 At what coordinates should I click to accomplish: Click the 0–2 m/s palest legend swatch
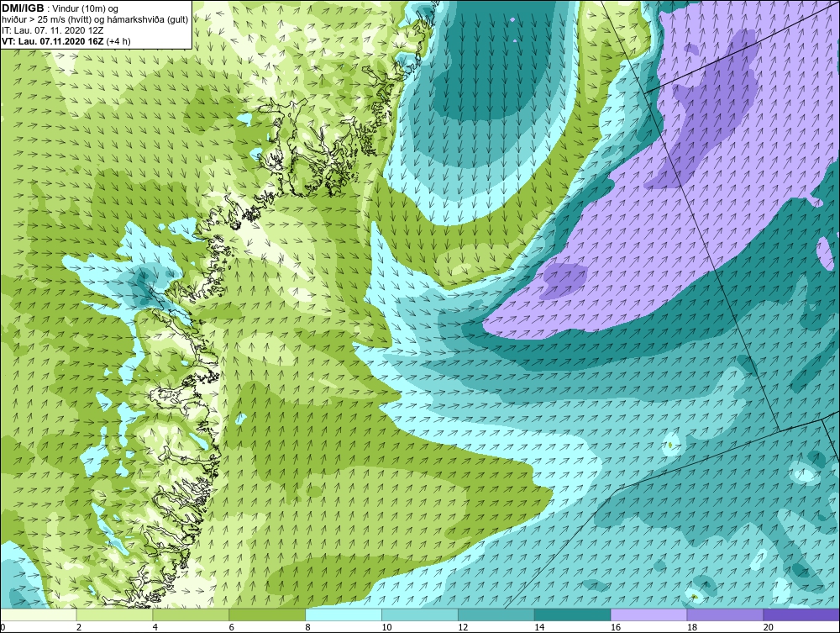[x=39, y=615]
